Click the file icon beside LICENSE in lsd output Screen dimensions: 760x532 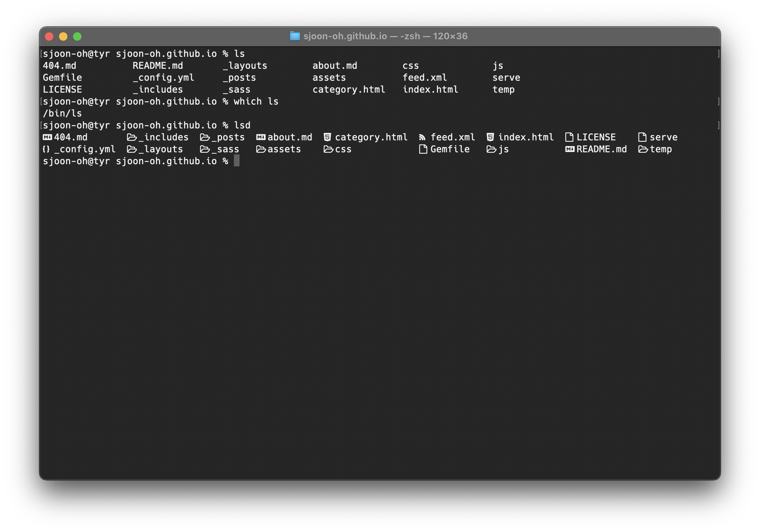(569, 137)
